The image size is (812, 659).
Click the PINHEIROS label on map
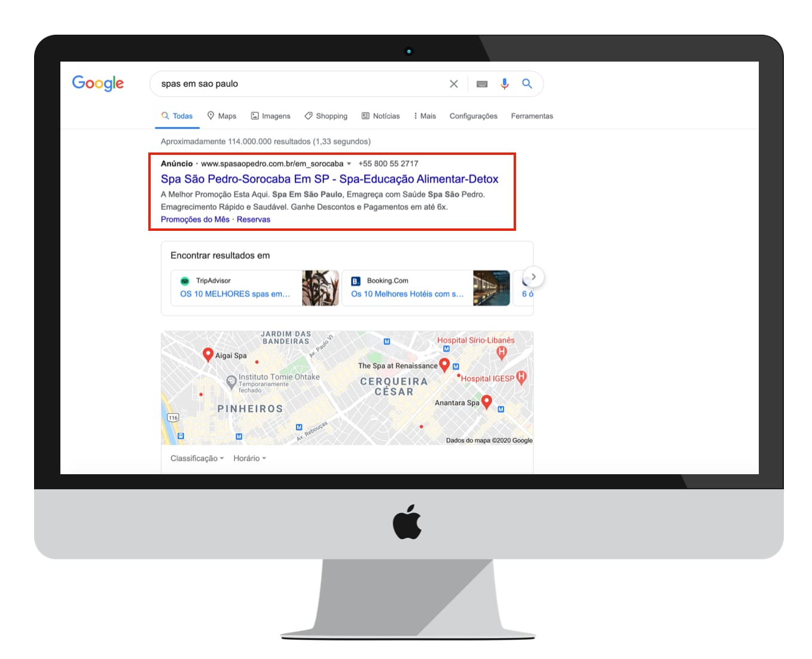pyautogui.click(x=250, y=408)
